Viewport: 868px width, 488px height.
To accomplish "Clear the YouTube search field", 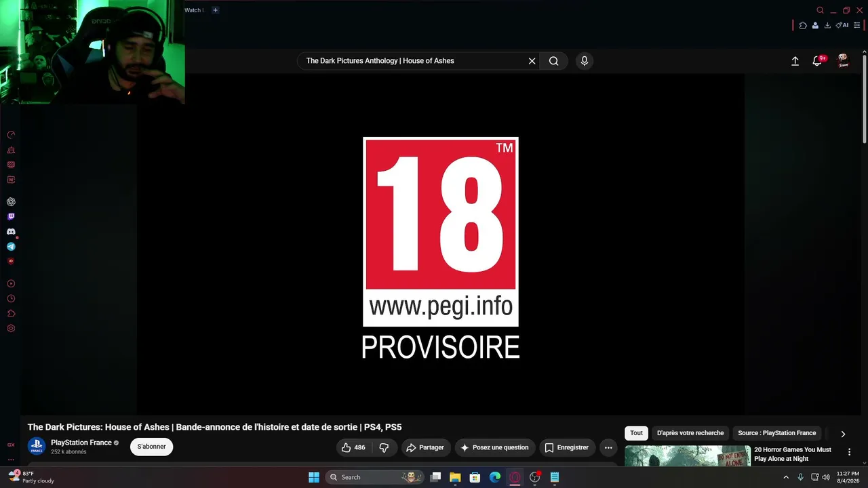I will [532, 61].
